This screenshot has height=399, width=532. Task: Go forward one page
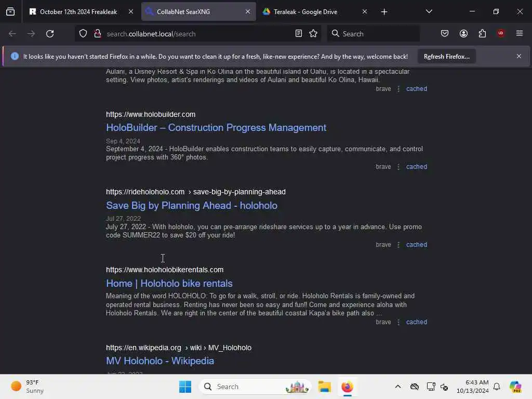click(31, 34)
